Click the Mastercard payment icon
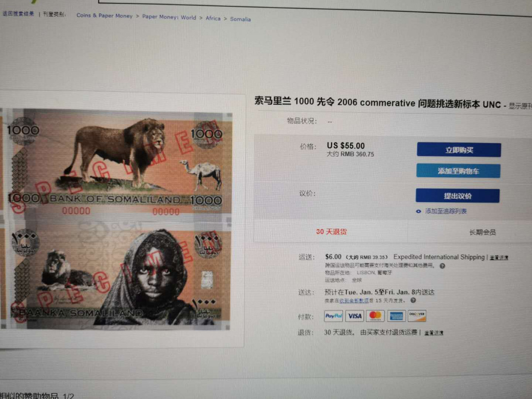Image resolution: width=532 pixels, height=399 pixels. (375, 316)
